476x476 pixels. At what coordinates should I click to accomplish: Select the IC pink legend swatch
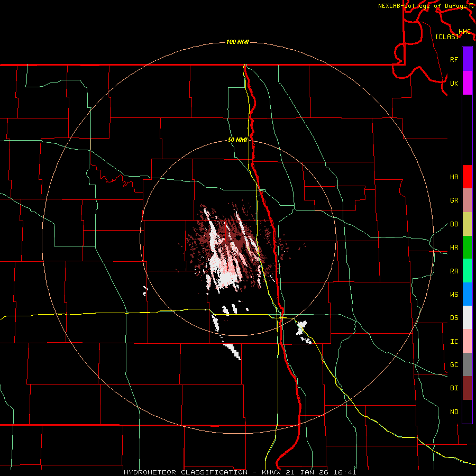(467, 341)
